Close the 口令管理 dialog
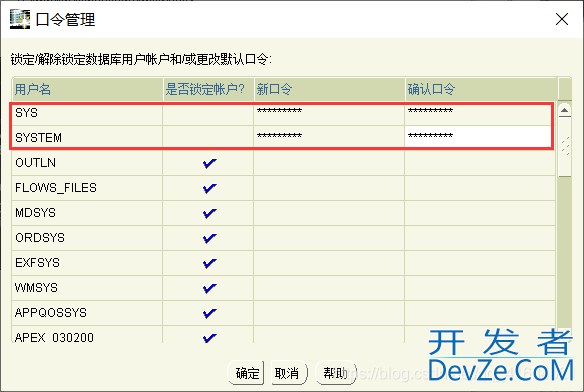This screenshot has height=392, width=584. (562, 19)
